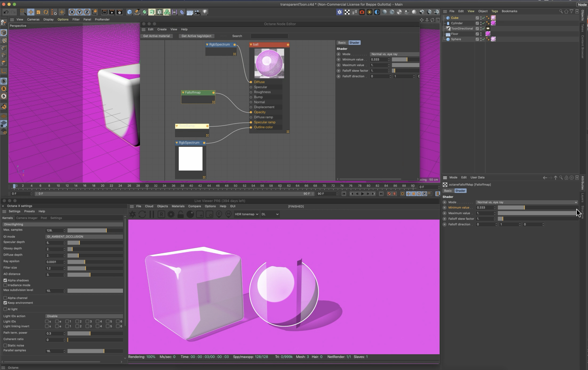
Task: Click the Render Settings clapperboard gear icon
Action: click(x=120, y=12)
